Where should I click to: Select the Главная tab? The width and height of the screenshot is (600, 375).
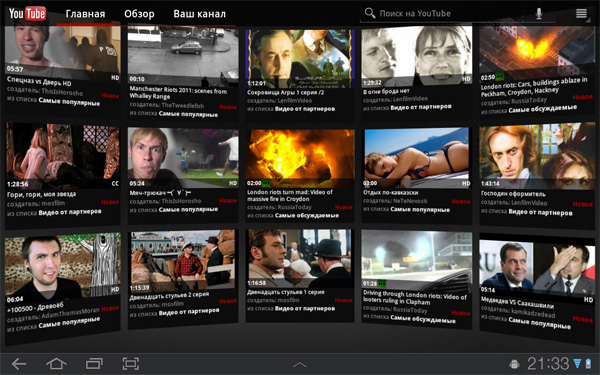(85, 14)
